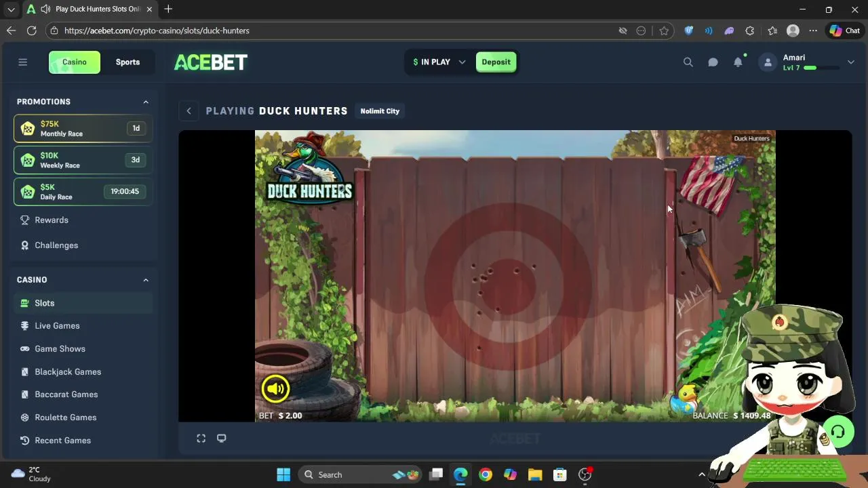
Task: Collapse the Casino section
Action: click(145, 280)
